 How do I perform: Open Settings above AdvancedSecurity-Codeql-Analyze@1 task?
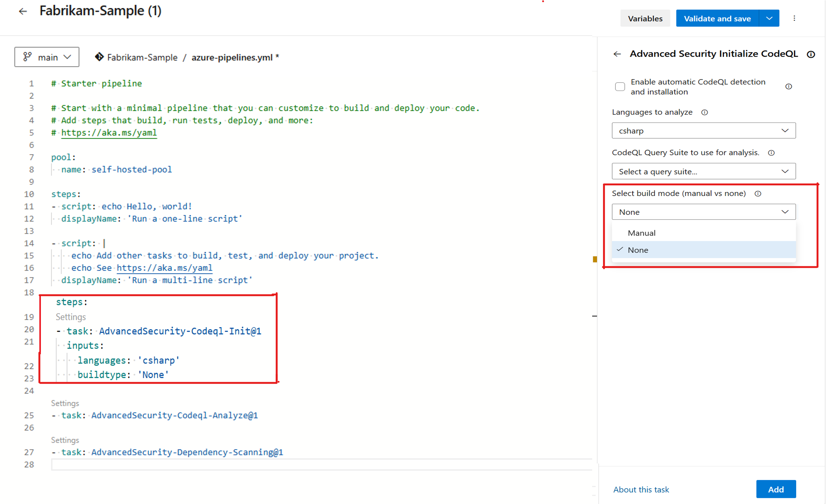click(65, 403)
